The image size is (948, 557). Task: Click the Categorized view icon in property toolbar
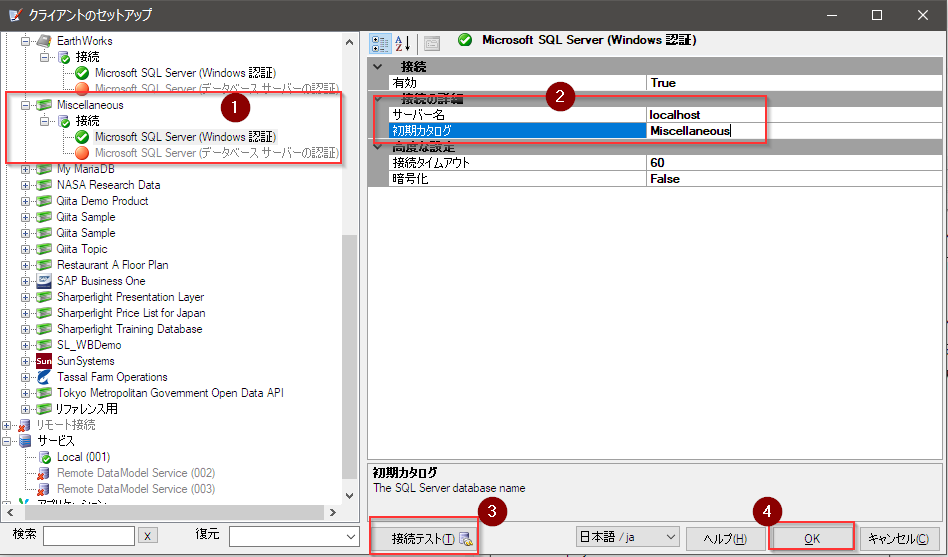click(380, 43)
